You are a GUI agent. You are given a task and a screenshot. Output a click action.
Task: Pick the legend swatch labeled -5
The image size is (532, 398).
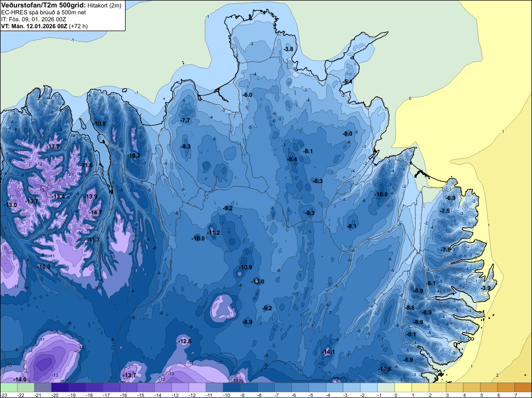[x=318, y=387]
